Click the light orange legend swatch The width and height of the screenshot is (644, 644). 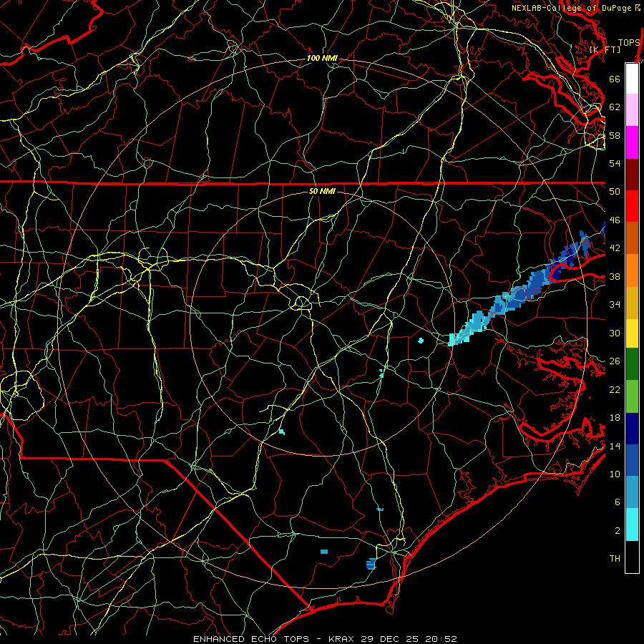pos(632,270)
